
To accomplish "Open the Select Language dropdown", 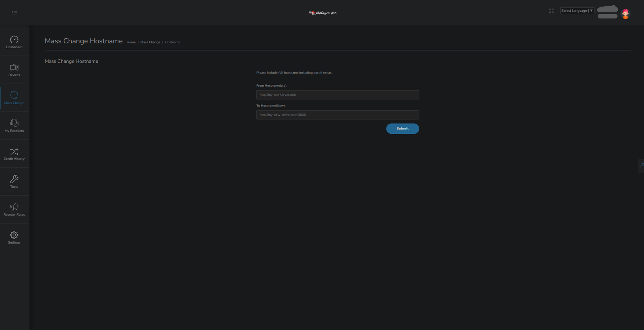I will click(577, 11).
